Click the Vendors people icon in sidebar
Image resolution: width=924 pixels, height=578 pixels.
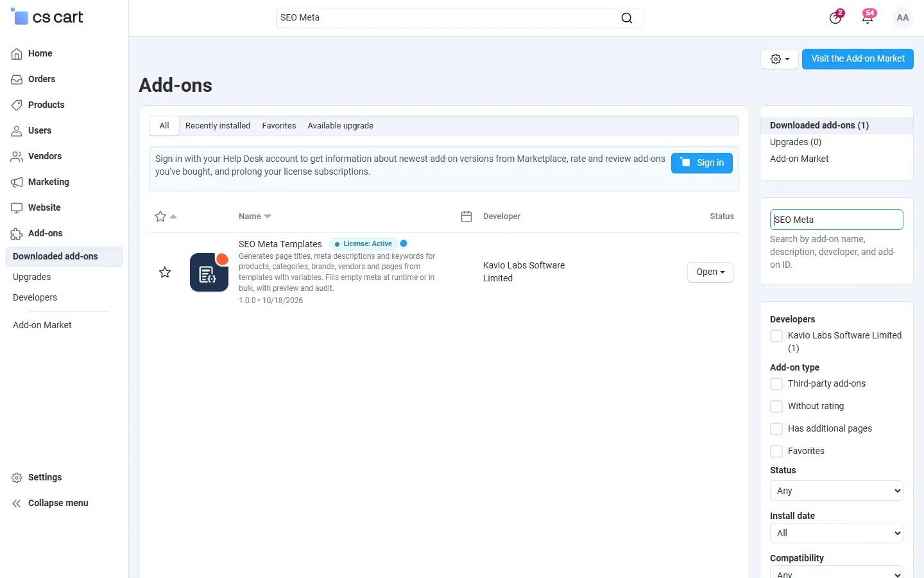click(x=17, y=157)
